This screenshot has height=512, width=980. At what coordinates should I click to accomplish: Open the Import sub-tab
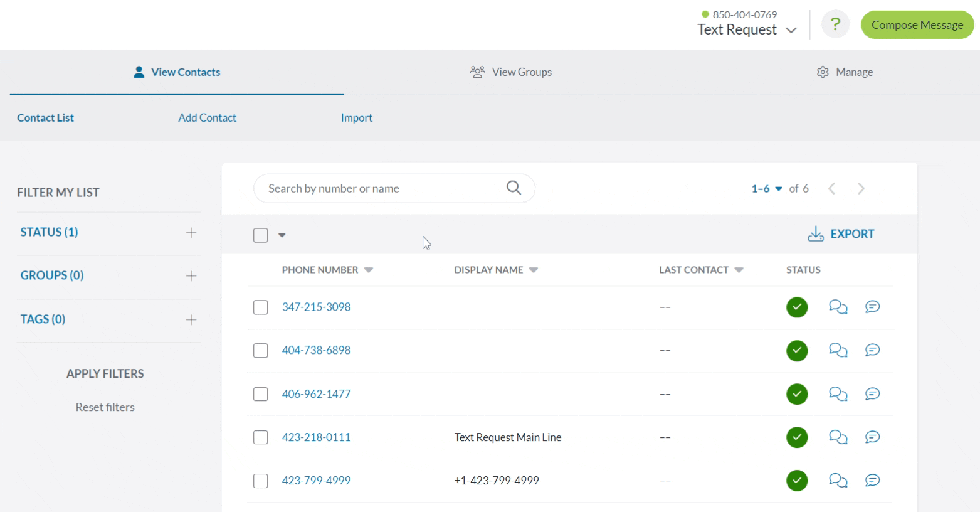[356, 118]
